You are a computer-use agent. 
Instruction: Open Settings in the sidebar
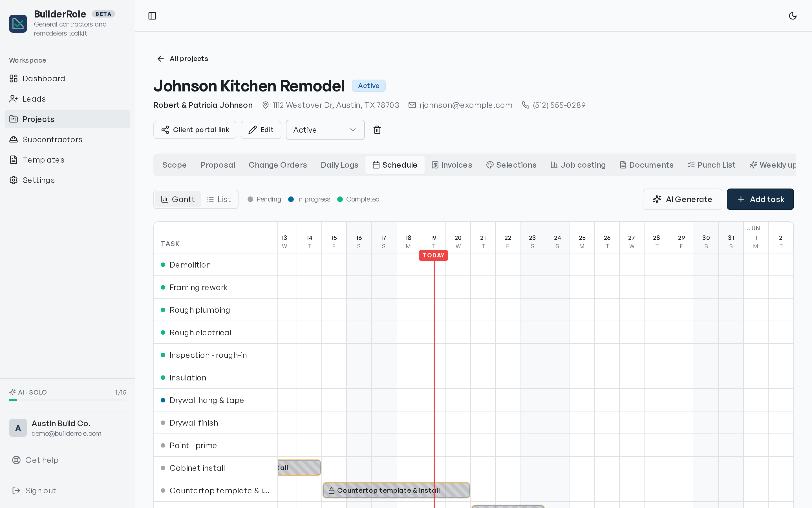click(x=67, y=180)
